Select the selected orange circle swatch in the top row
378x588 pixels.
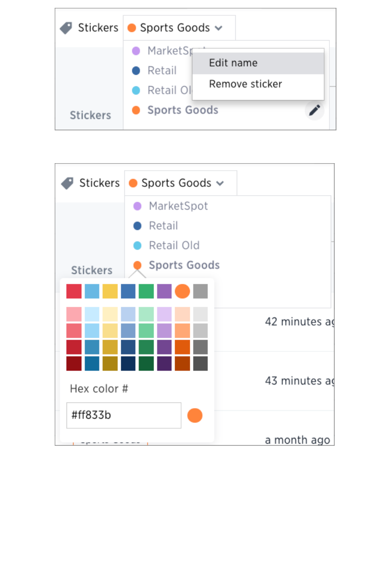tap(182, 291)
